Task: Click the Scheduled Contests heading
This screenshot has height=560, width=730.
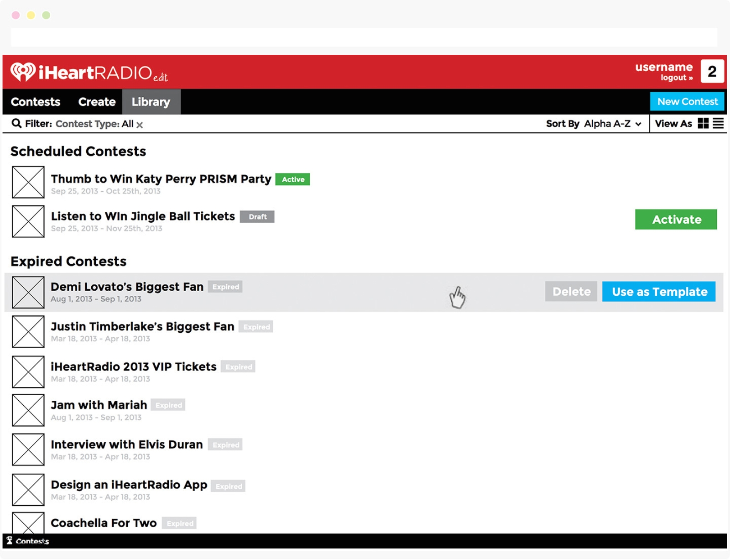Action: click(x=78, y=151)
